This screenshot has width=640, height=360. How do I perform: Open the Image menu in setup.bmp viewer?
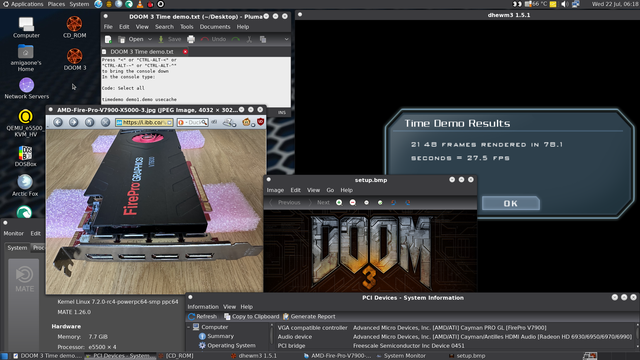tap(275, 190)
